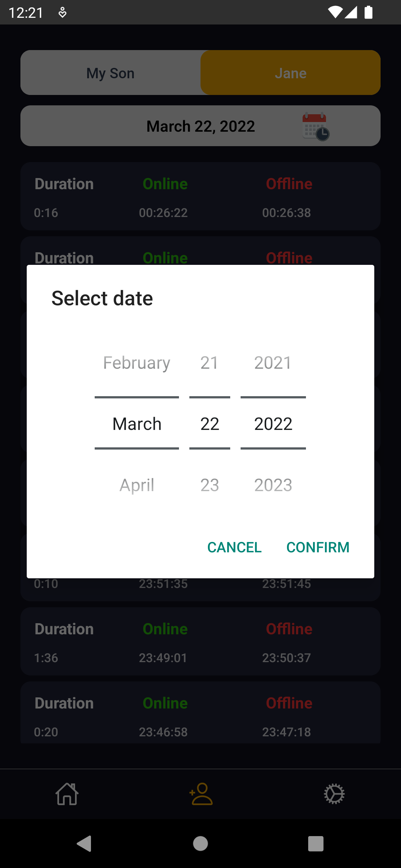Select February in month picker
This screenshot has width=401, height=868.
click(137, 363)
